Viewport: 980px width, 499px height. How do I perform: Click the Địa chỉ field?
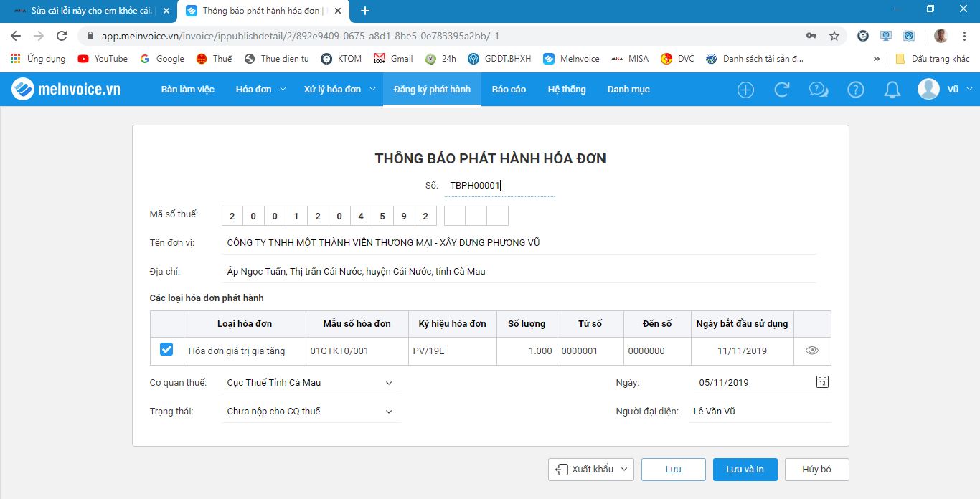point(519,272)
